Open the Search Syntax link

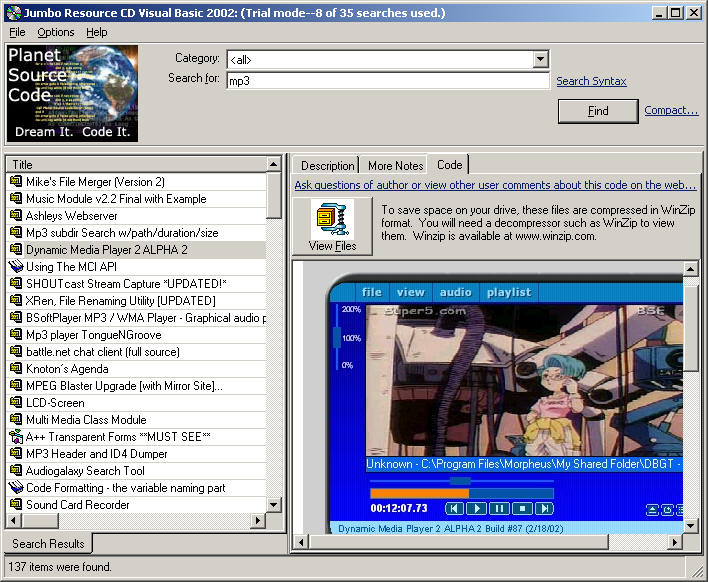(x=591, y=81)
